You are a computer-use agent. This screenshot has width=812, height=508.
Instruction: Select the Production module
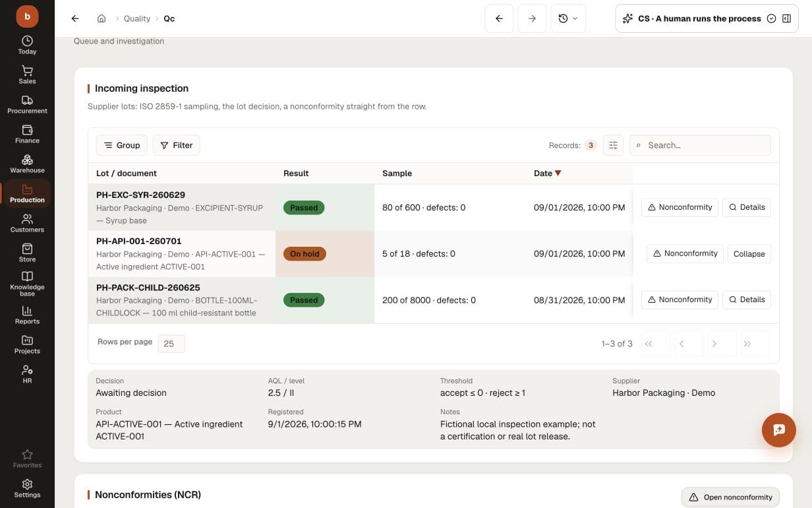(x=27, y=193)
